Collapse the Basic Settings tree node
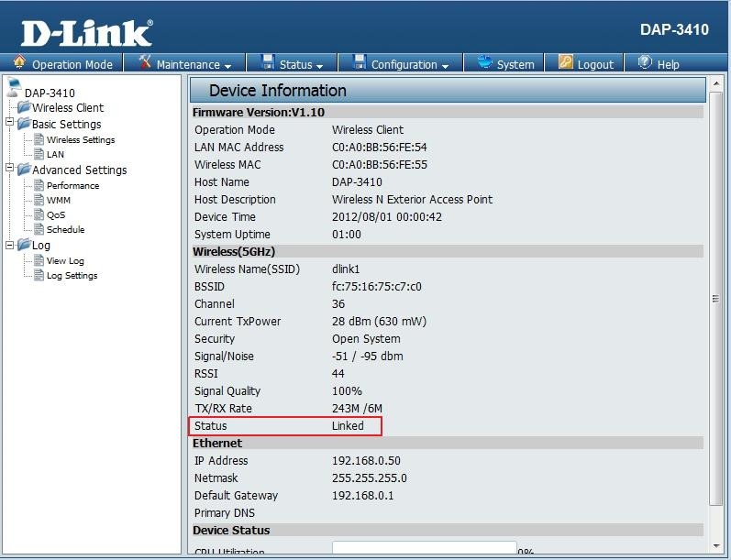The image size is (731, 560). click(x=10, y=124)
